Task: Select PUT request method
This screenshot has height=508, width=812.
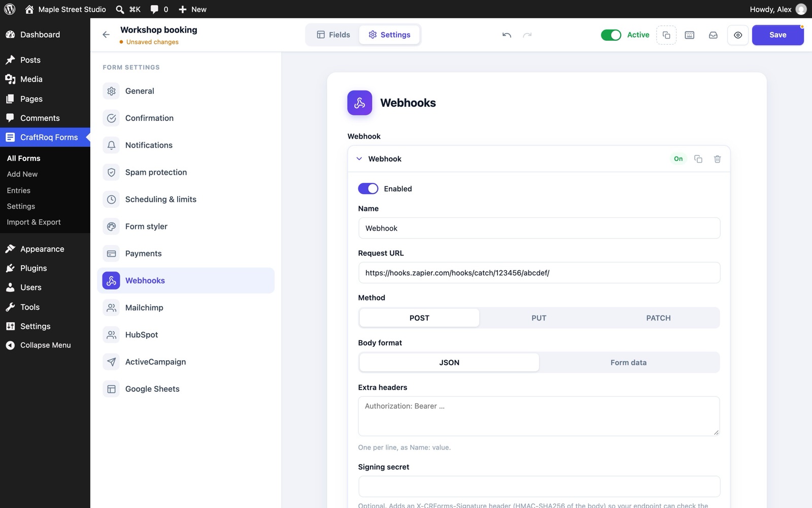Action: coord(538,318)
